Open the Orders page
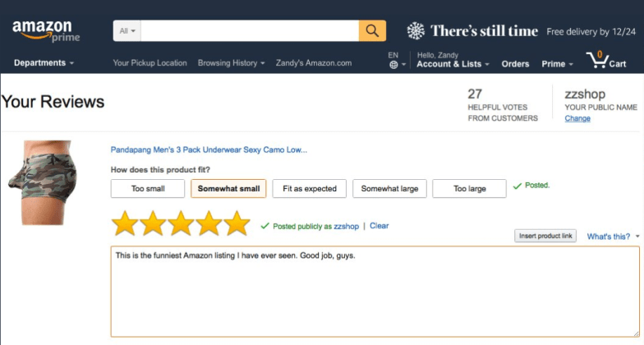Viewport: 644px width, 345px height. pyautogui.click(x=515, y=64)
